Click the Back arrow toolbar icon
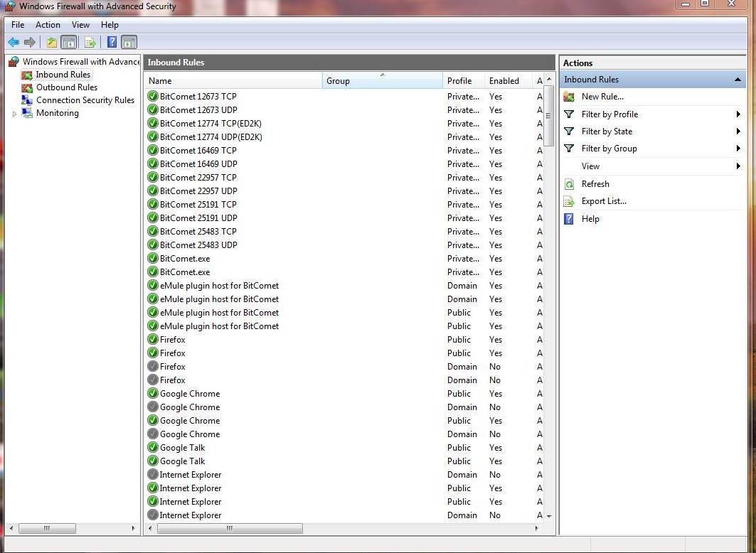 (x=14, y=43)
